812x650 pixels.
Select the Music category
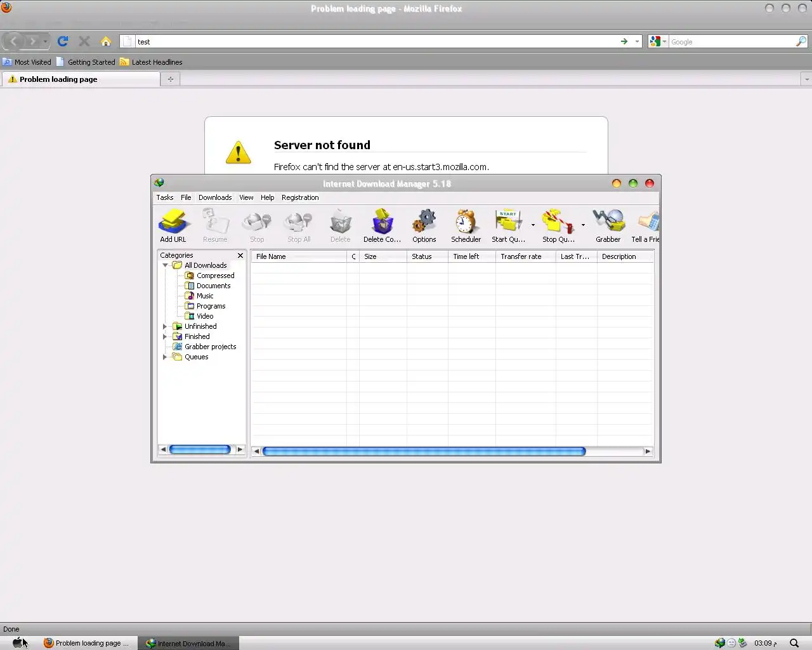coord(199,296)
